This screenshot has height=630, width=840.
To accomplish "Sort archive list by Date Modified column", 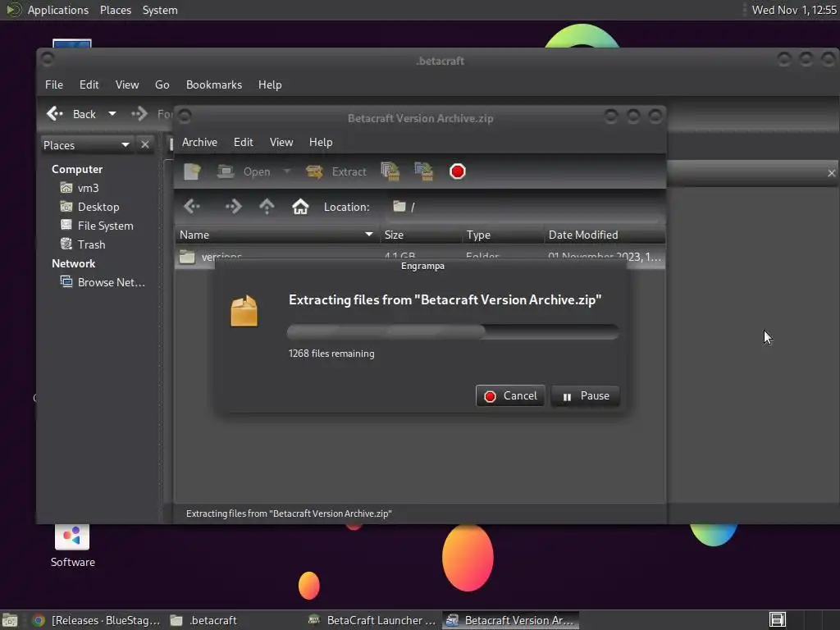I will coord(605,235).
